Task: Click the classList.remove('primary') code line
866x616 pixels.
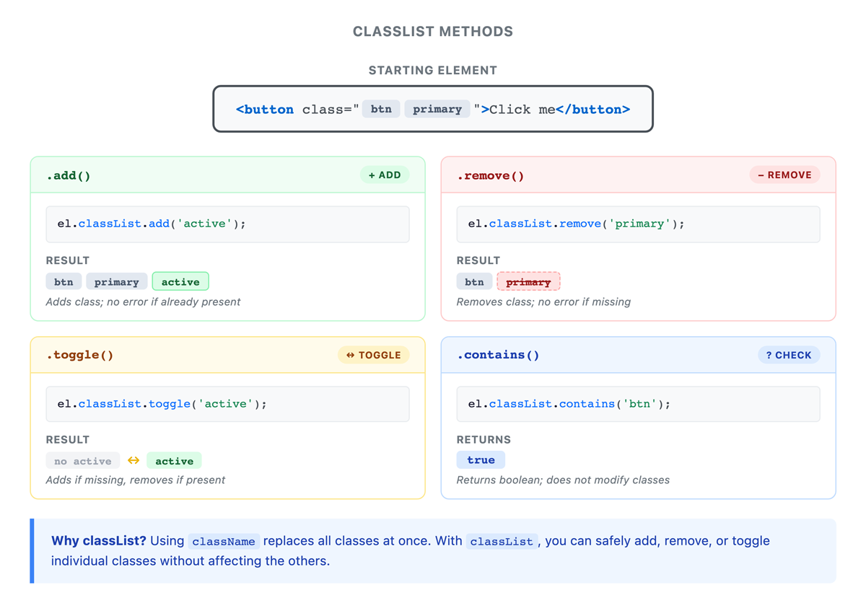Action: (638, 224)
